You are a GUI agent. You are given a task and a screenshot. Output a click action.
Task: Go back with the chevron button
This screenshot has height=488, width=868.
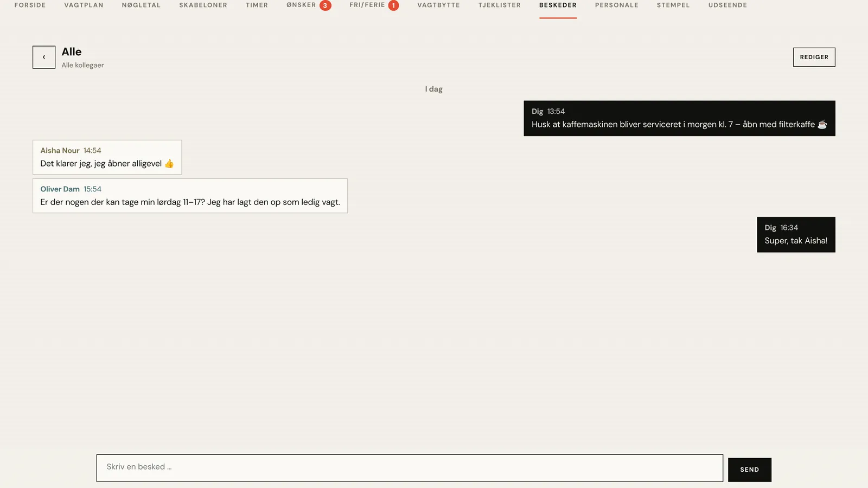44,57
